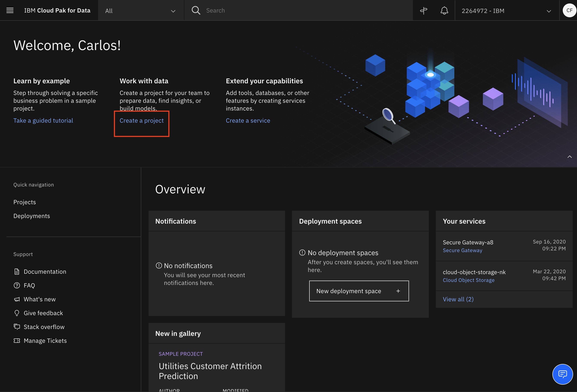Collapse the welcome banner with chevron
This screenshot has width=577, height=392.
pos(570,157)
